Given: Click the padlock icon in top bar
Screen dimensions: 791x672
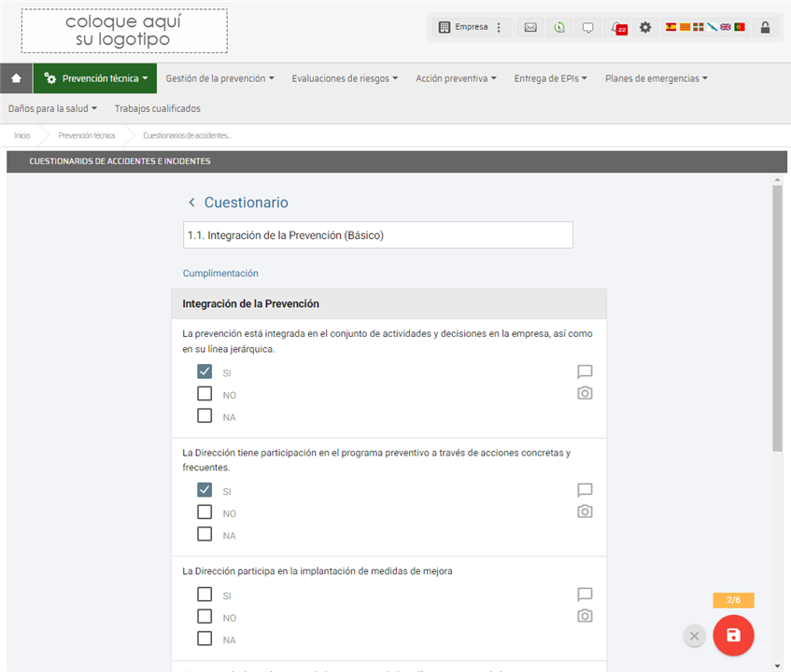Looking at the screenshot, I should pyautogui.click(x=765, y=27).
